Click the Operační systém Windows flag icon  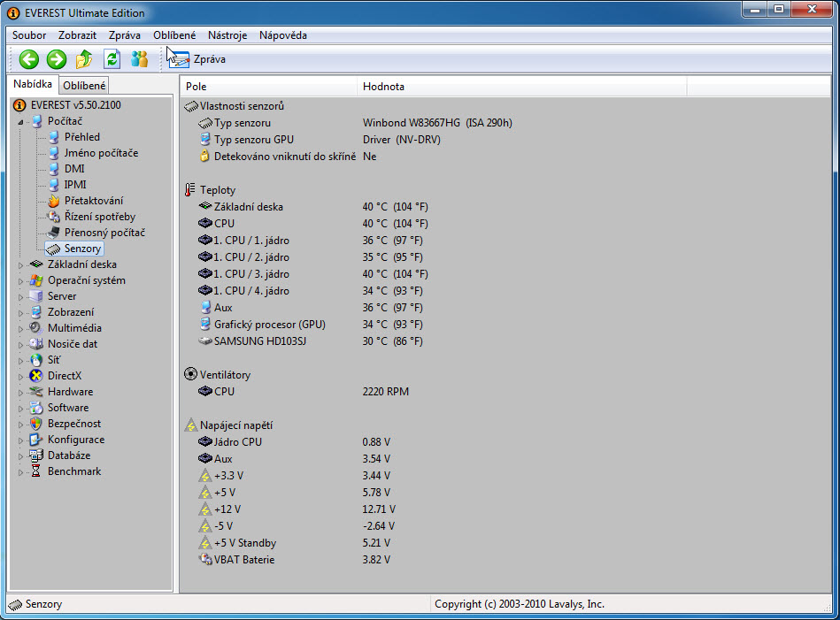[x=36, y=280]
